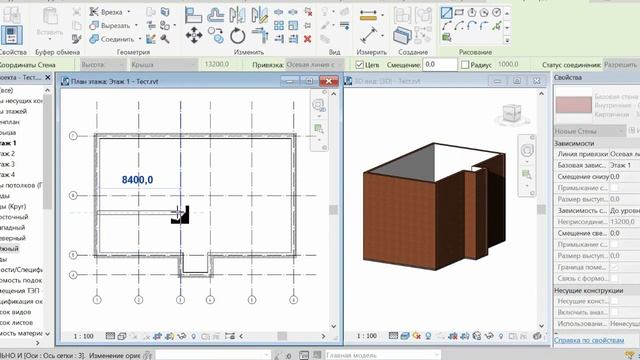Select the Start-End-Radius Arc draw tool
The image size is (640, 360).
447,26
